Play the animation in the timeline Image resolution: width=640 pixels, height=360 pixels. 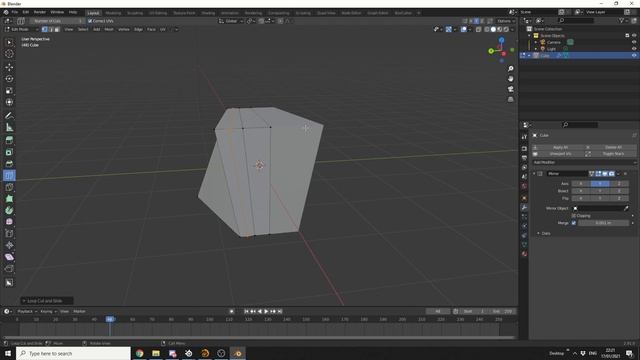pyautogui.click(x=267, y=311)
